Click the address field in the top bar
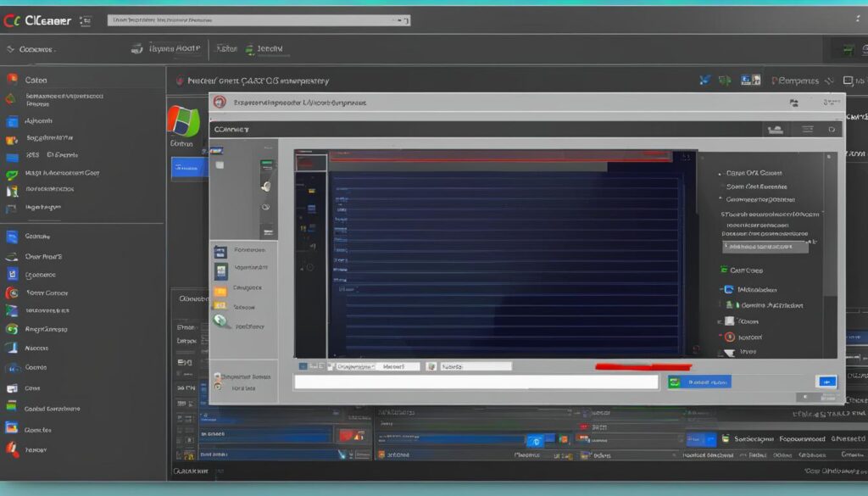Image resolution: width=868 pixels, height=496 pixels. pyautogui.click(x=259, y=20)
